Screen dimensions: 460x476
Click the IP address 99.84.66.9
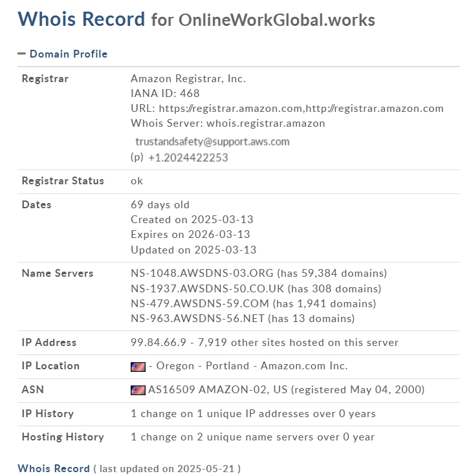pos(159,342)
